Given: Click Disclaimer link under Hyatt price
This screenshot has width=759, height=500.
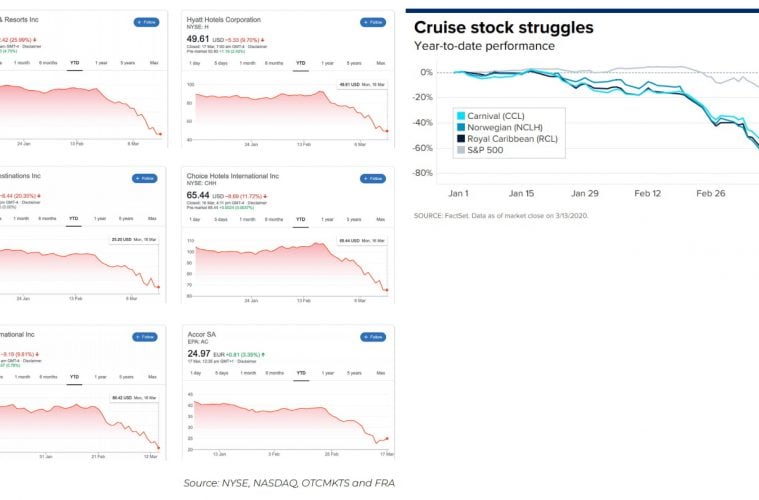Looking at the screenshot, I should pyautogui.click(x=281, y=46).
